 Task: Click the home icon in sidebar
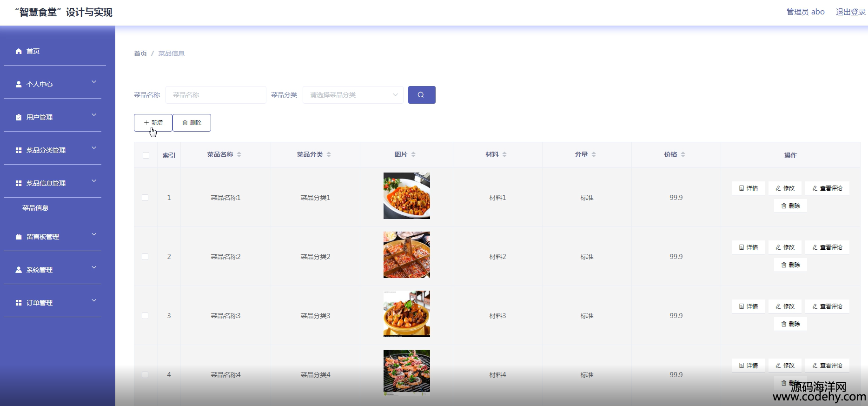(19, 51)
